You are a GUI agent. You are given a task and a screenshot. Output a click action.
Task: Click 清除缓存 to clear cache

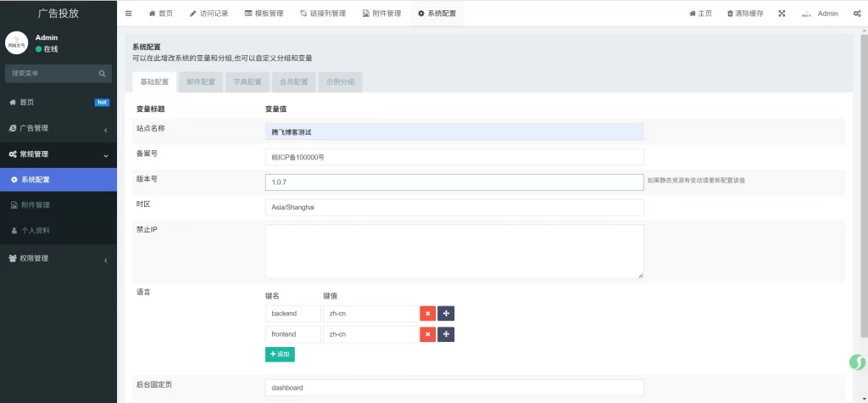(x=745, y=14)
